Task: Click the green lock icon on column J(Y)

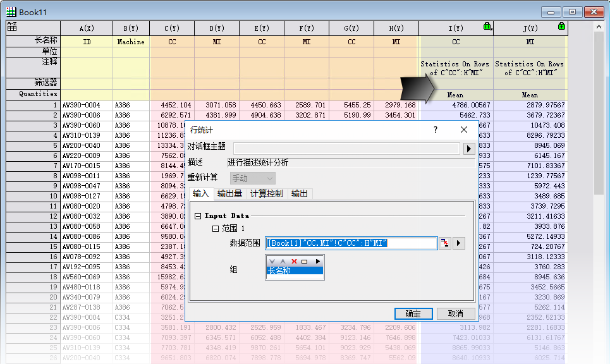Action: click(561, 27)
